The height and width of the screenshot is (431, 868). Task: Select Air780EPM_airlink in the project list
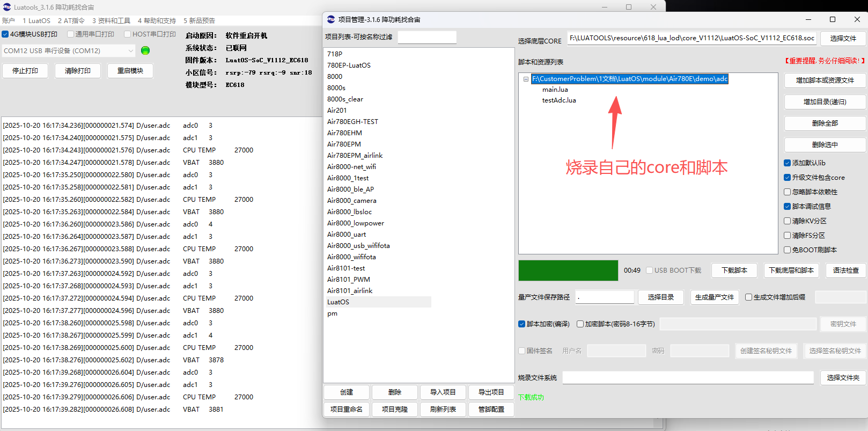point(355,156)
